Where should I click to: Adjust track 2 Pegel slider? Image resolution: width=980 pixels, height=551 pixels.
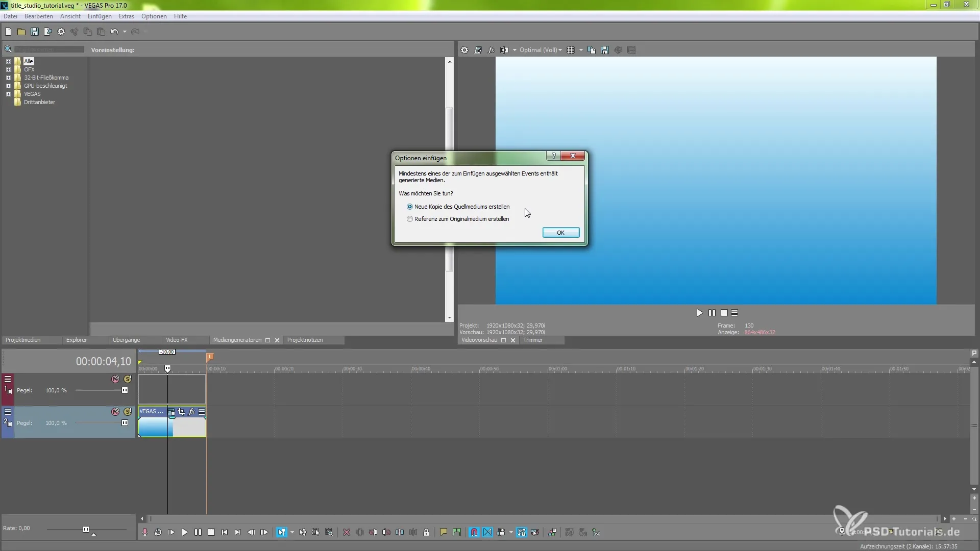125,423
